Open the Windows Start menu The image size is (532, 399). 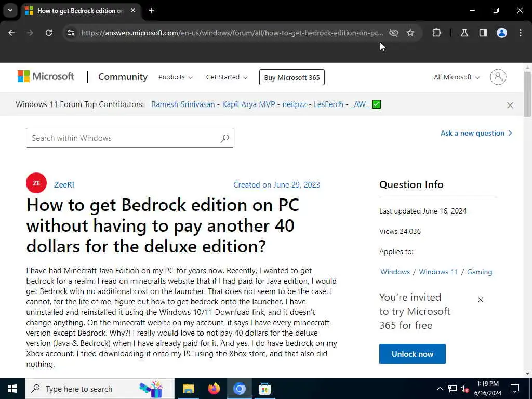[12, 389]
